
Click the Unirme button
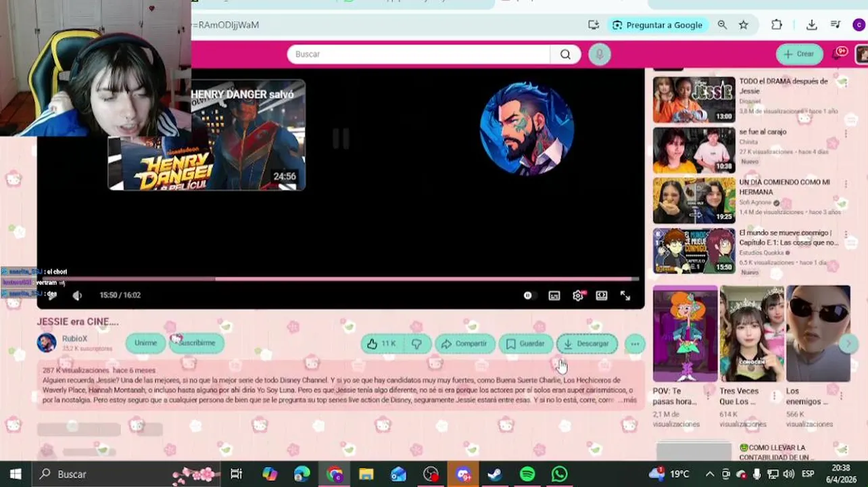pos(145,343)
